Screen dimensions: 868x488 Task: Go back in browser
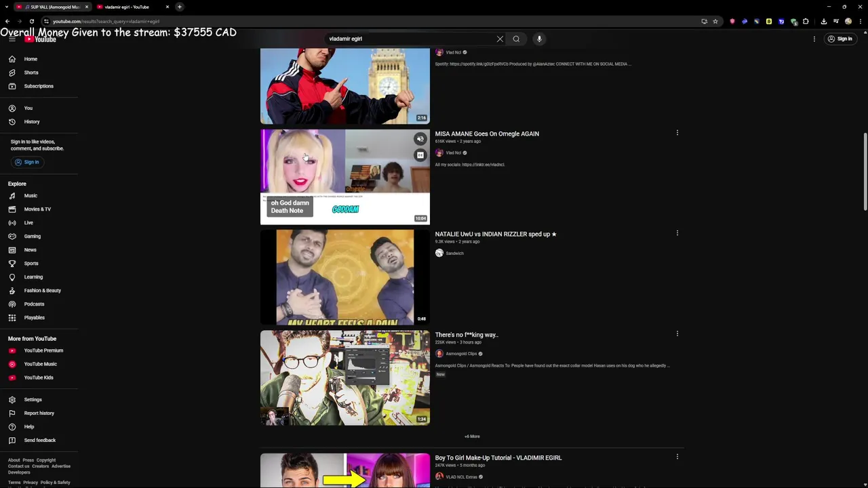tap(7, 21)
